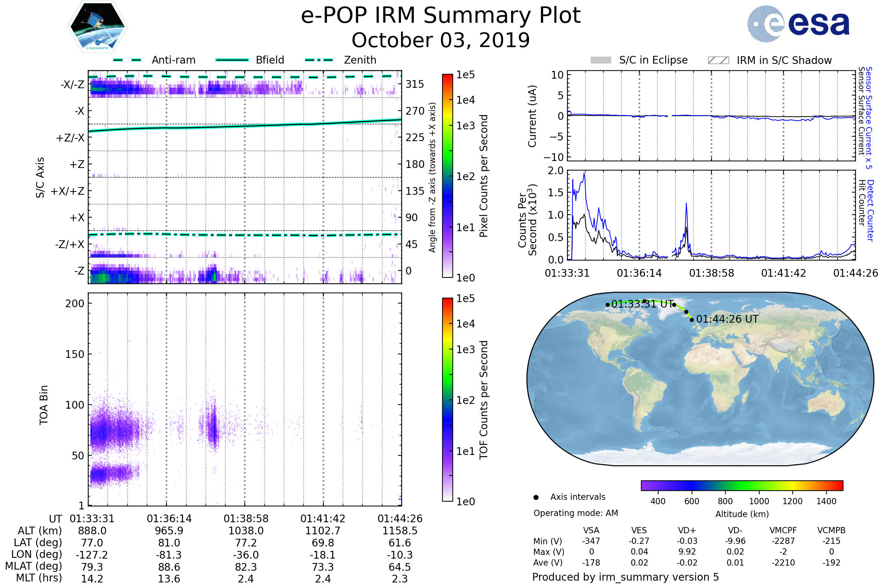Viewport: 882px width, 588px height.
Task: Click the VSA column header in voltage table
Action: (591, 530)
